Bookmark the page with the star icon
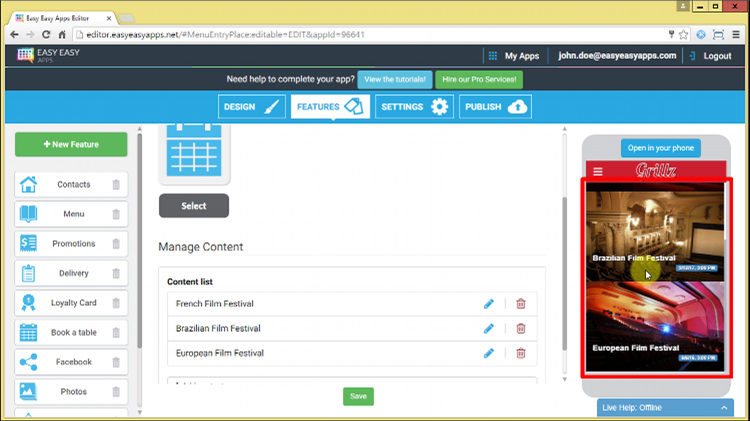 (684, 34)
